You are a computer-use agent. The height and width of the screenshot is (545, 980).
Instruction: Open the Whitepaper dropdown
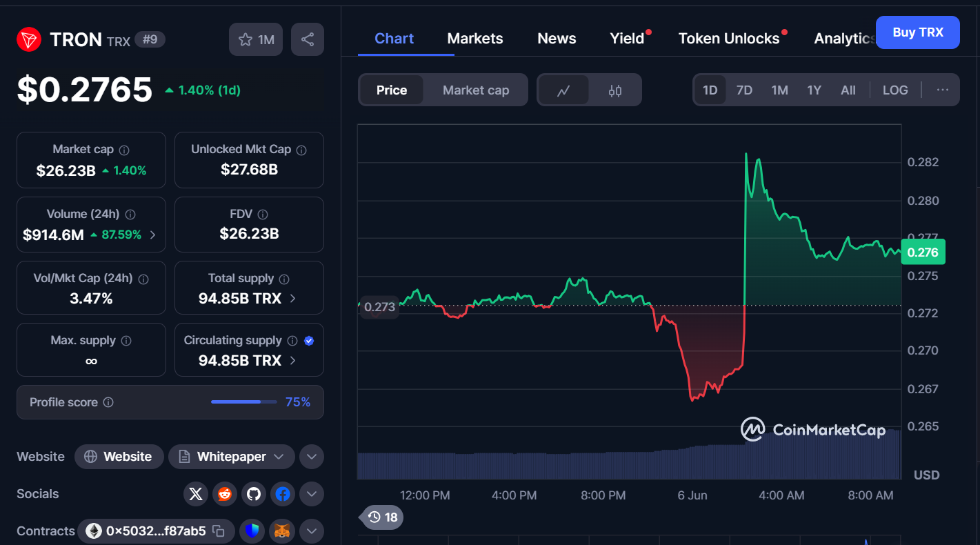[x=232, y=457]
